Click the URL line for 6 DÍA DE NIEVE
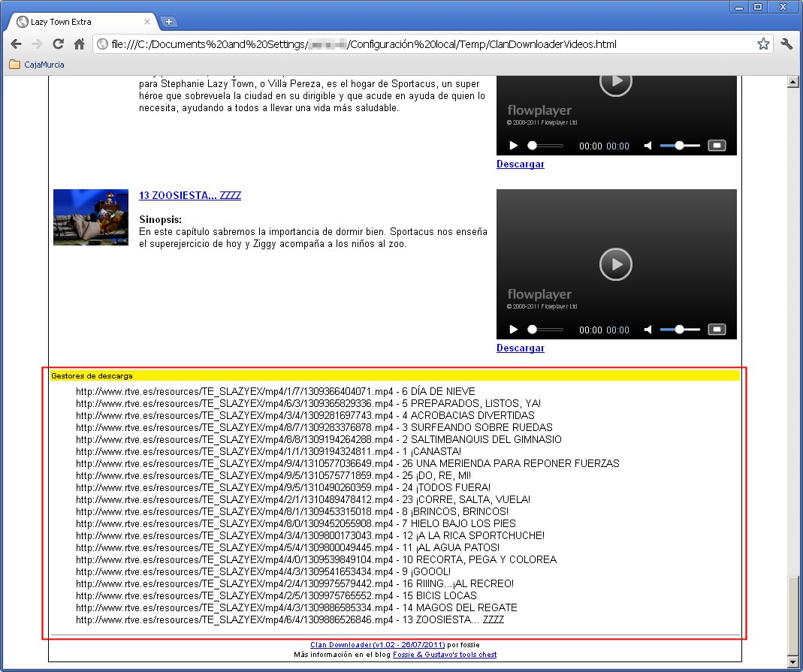 click(x=276, y=391)
